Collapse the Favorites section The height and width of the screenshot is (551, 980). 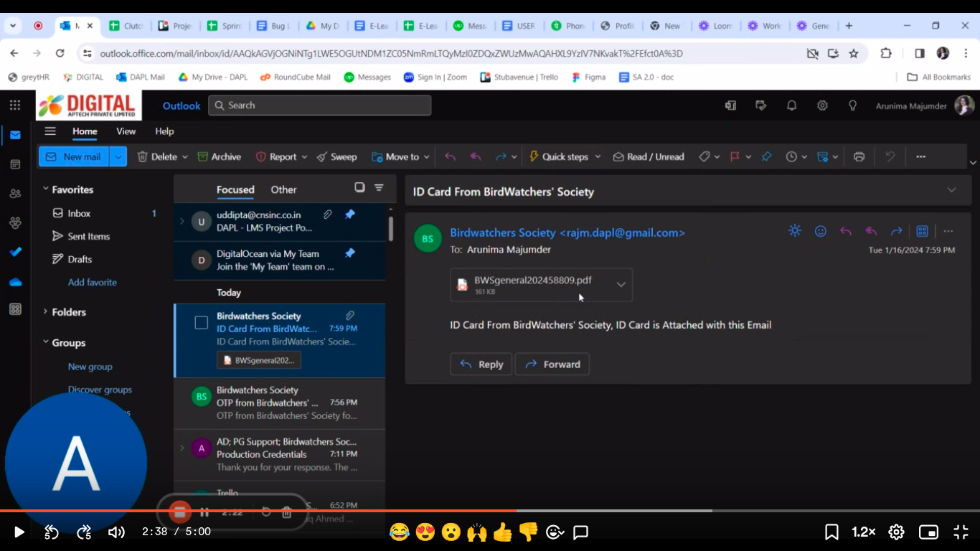(x=46, y=189)
